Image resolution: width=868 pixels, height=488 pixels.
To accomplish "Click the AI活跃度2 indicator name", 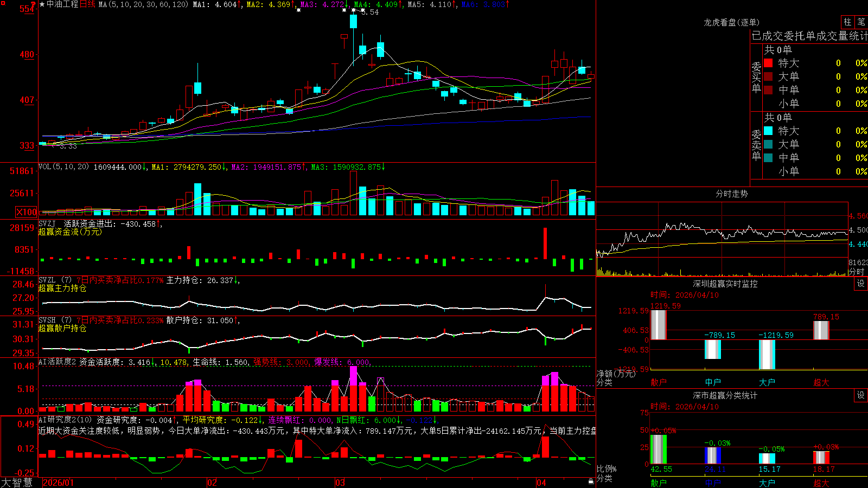I will 58,362.
